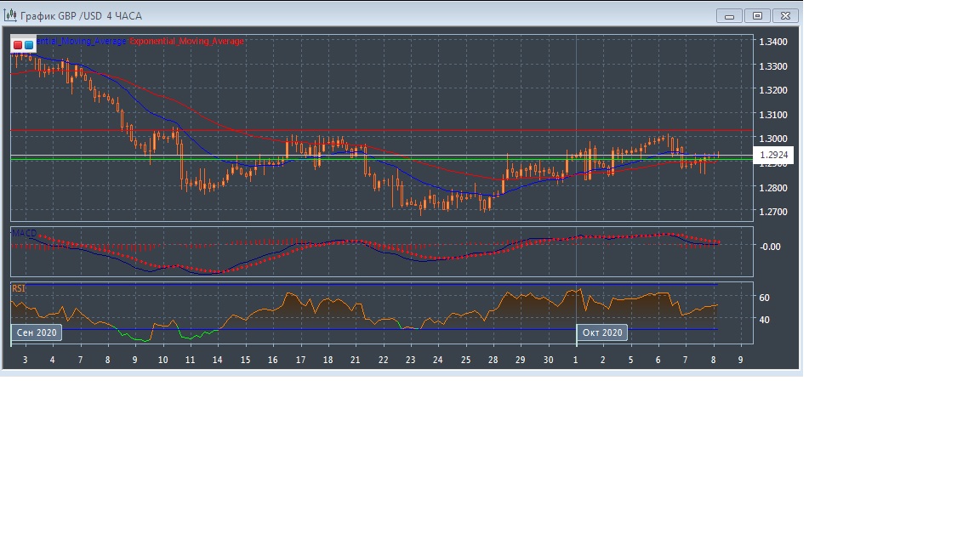Select the blue Moving_Average legend label

click(81, 42)
